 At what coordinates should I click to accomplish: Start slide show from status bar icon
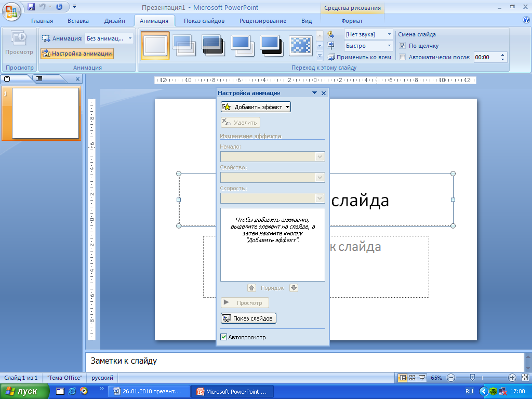pyautogui.click(x=422, y=378)
